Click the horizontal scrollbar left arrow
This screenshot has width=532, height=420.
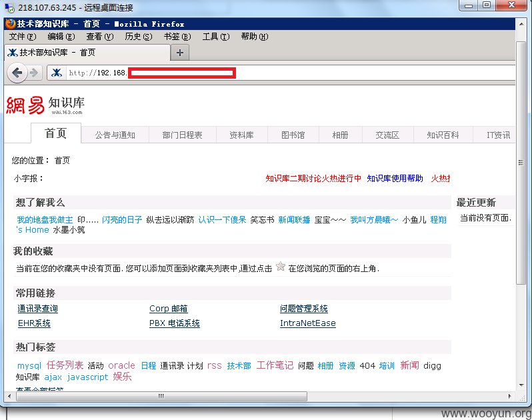[9, 396]
